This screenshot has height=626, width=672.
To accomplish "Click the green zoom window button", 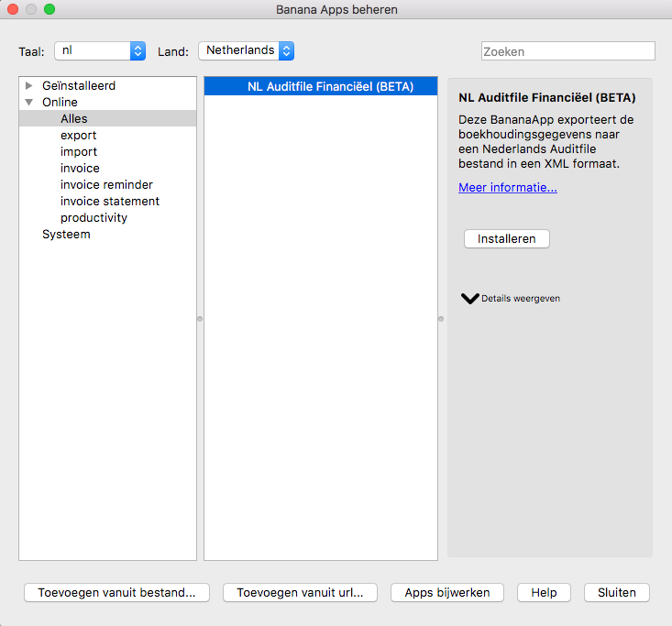I will pyautogui.click(x=50, y=9).
